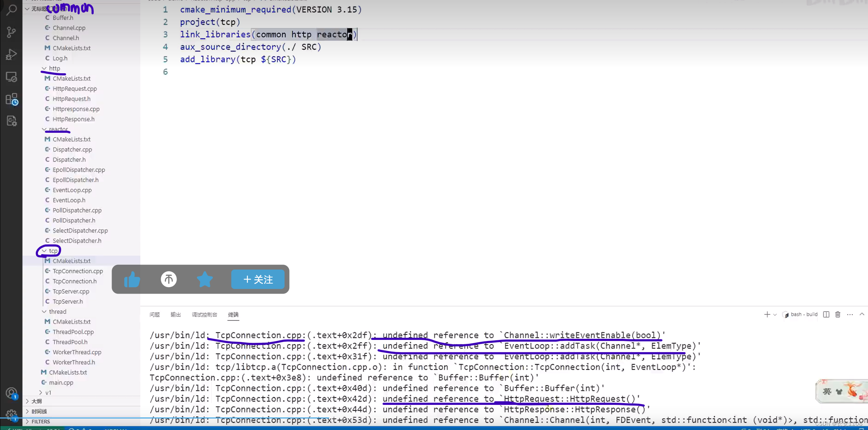The width and height of the screenshot is (868, 430).
Task: Open TcpServer.cpp in the explorer
Action: 71,291
